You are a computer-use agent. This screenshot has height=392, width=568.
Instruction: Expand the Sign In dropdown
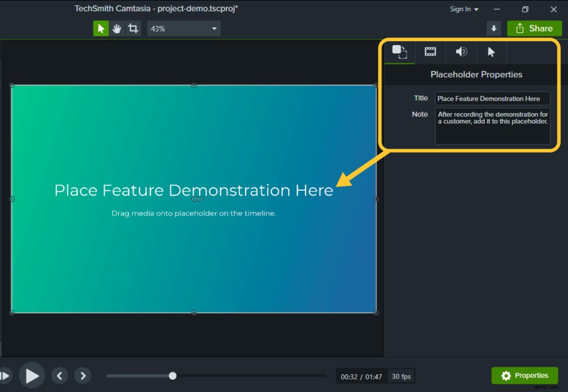pos(475,9)
